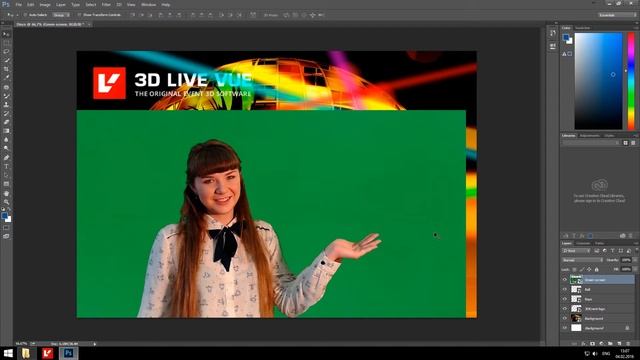Toggle Quick Mask mode in toolbox

click(x=6, y=228)
